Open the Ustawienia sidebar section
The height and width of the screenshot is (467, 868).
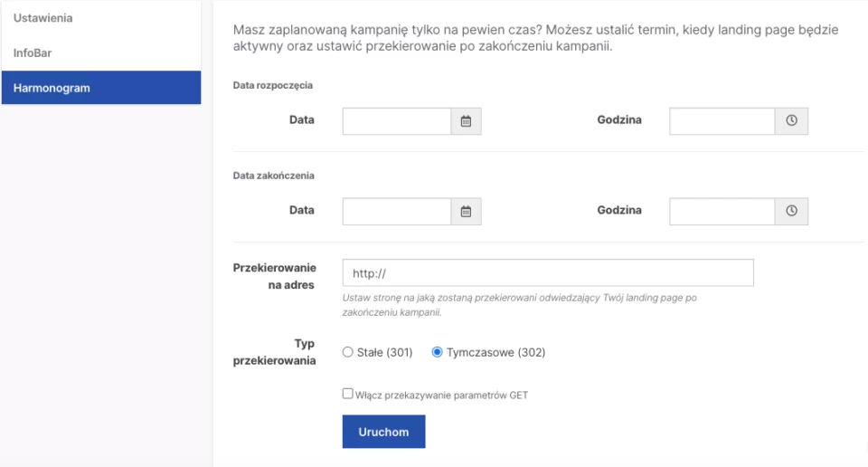coord(43,18)
